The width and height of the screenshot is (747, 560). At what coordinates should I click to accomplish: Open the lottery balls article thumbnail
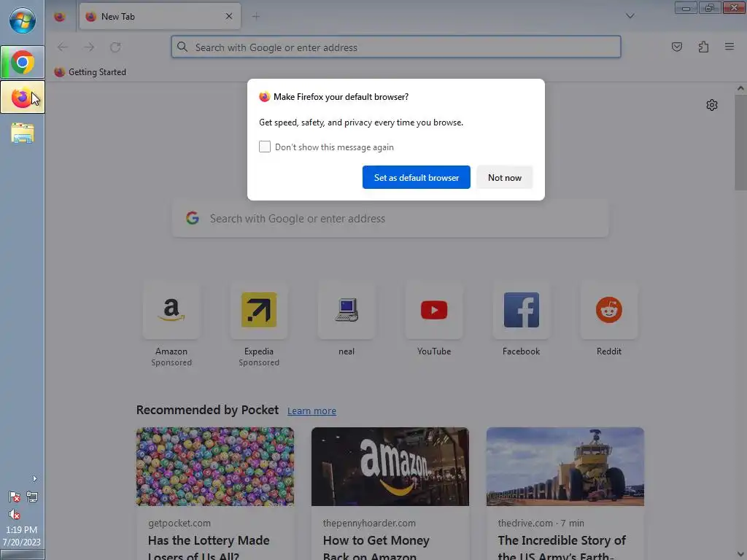[215, 467]
